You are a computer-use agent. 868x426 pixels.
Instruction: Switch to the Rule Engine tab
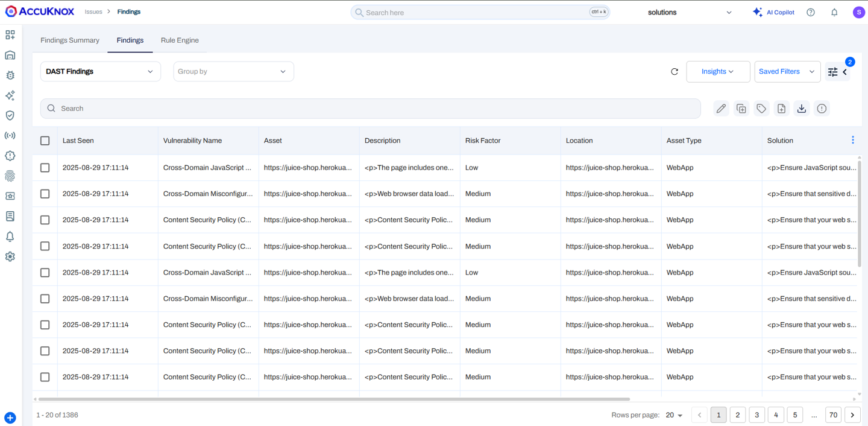click(180, 40)
